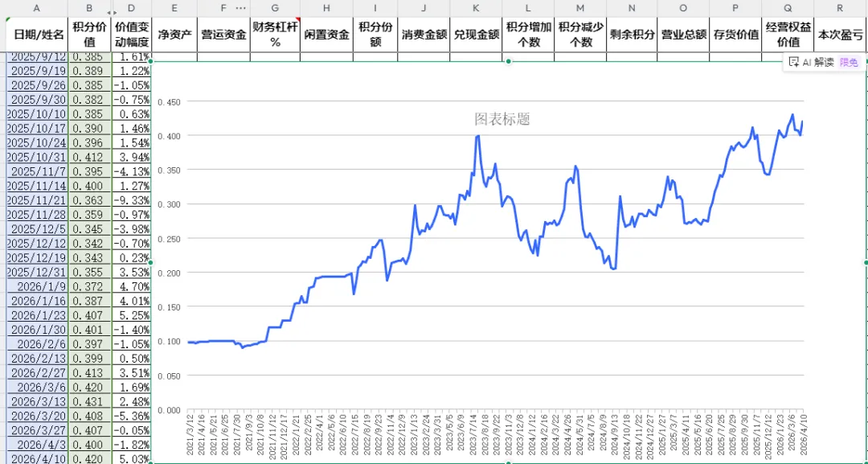Click the 5.03% change cell
Viewport: 868px width, 464px height.
[131, 459]
